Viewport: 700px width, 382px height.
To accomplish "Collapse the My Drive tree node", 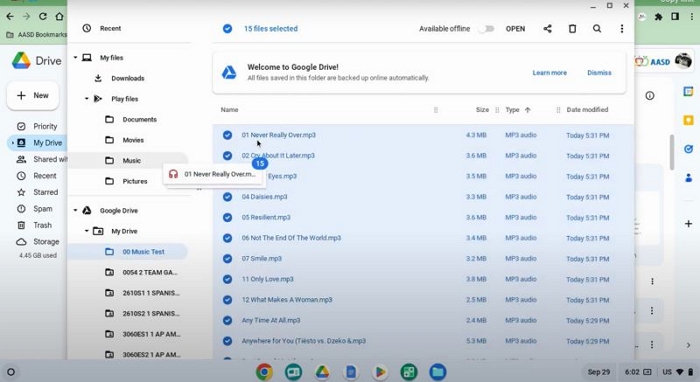I will click(x=87, y=231).
